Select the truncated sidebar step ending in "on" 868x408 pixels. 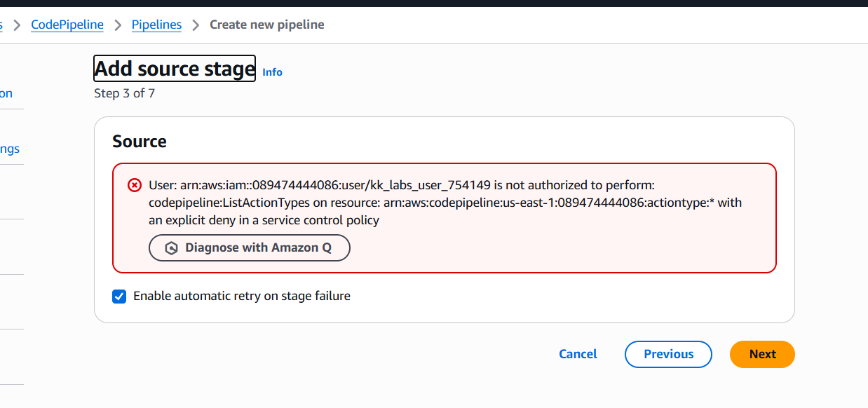point(6,94)
